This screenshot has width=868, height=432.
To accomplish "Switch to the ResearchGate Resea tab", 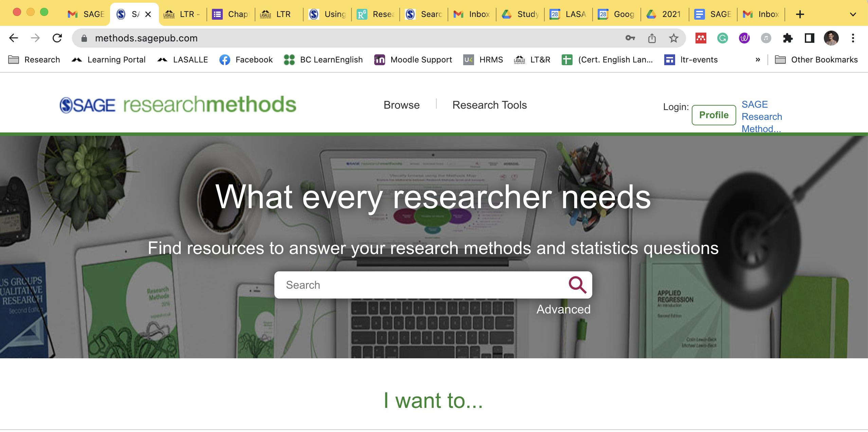I will pyautogui.click(x=376, y=14).
